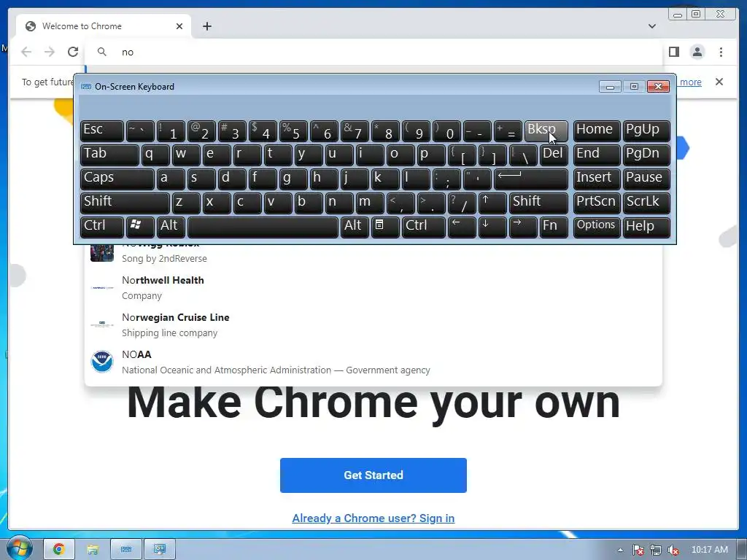Open 'Already a Chrome user? Sign in' link
747x560 pixels.
coord(373,518)
